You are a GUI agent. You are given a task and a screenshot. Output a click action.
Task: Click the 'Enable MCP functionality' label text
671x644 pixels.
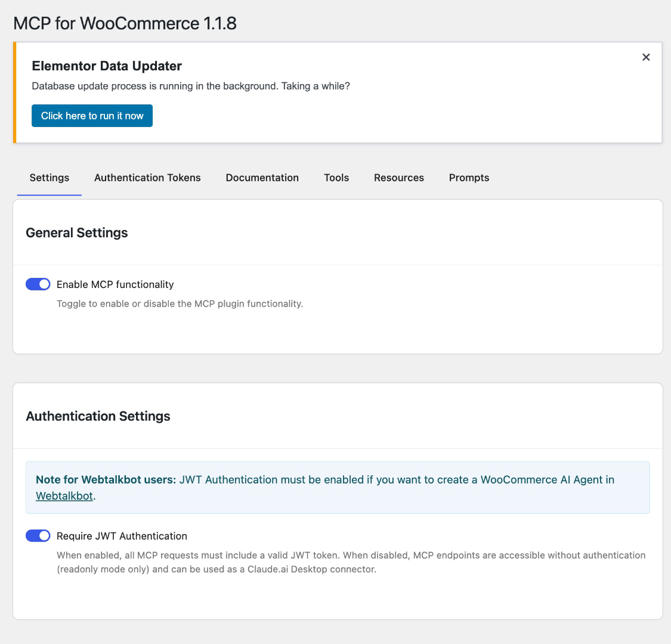(115, 284)
